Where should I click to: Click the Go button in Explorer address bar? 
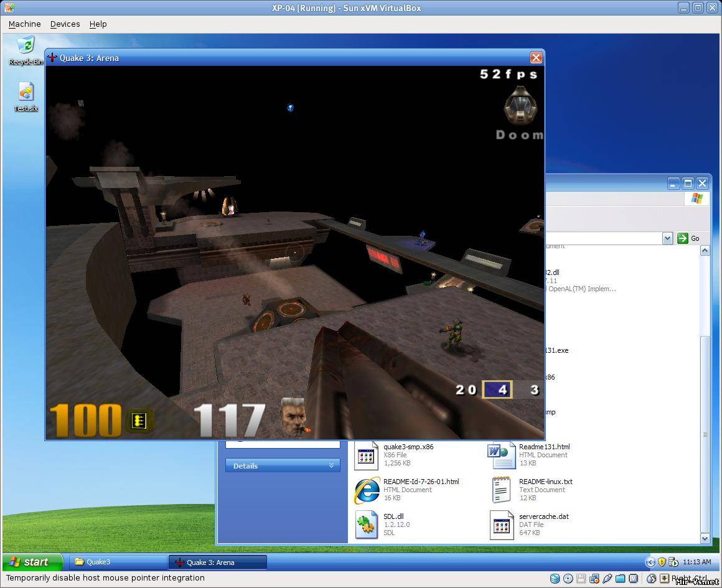688,238
